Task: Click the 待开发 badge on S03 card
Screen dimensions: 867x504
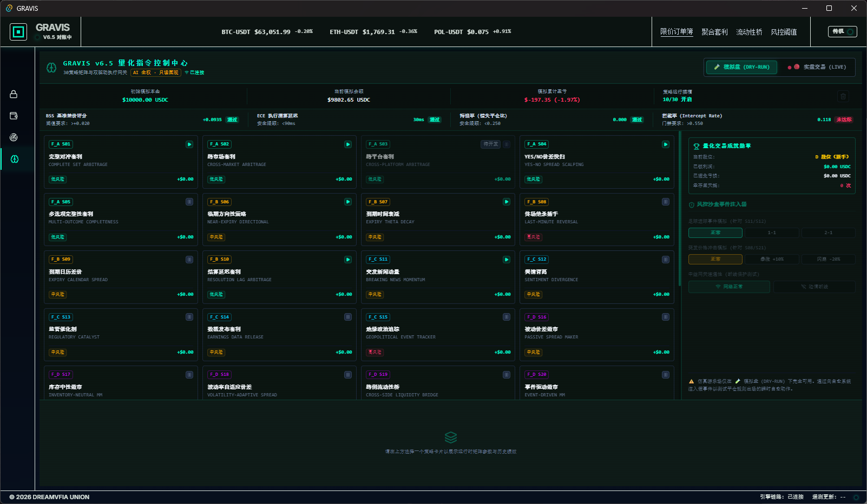Action: [490, 144]
